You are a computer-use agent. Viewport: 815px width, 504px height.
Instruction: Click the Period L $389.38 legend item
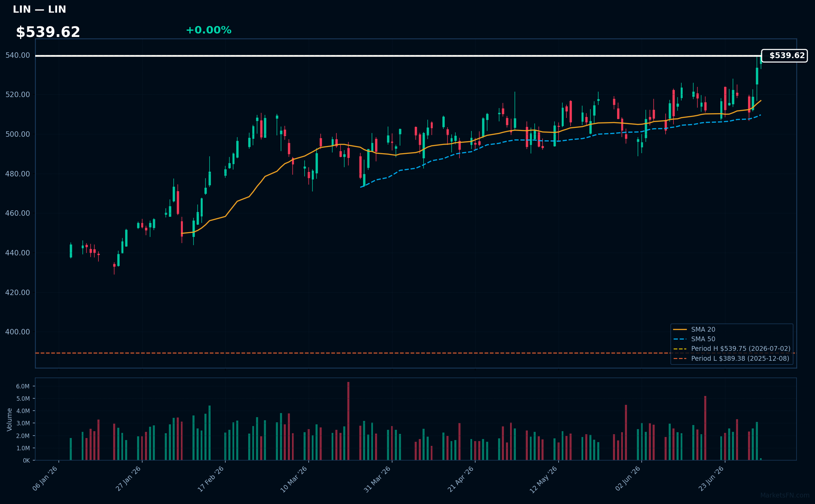pyautogui.click(x=731, y=358)
